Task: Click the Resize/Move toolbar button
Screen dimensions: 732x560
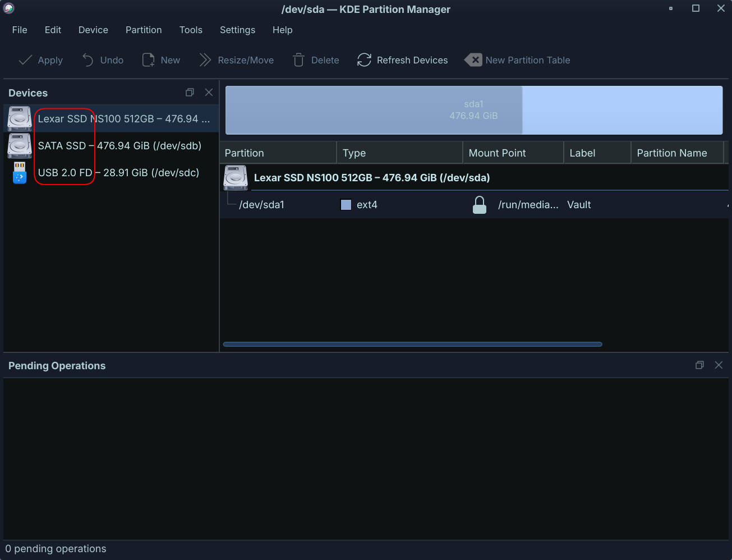Action: 236,60
